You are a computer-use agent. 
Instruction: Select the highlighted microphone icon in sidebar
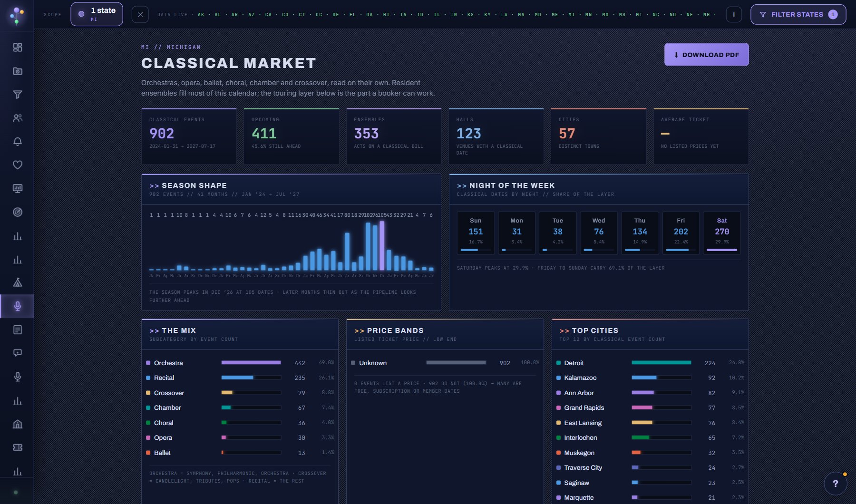[18, 306]
